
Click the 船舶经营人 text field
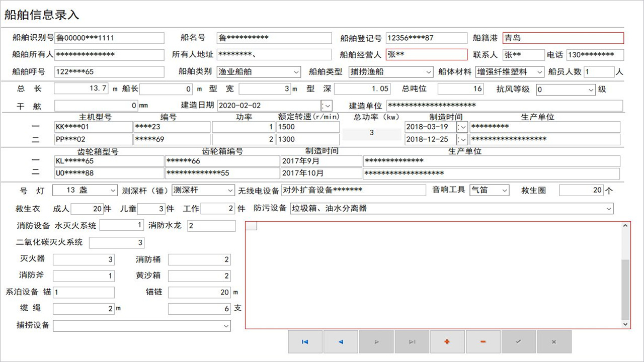(427, 55)
